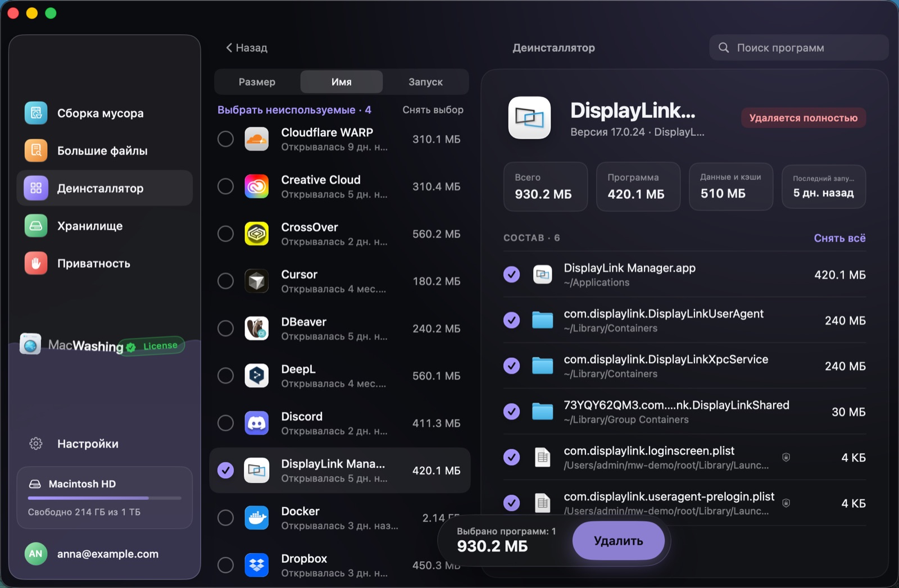
Task: Click the Docker whale app icon
Action: [x=257, y=518]
